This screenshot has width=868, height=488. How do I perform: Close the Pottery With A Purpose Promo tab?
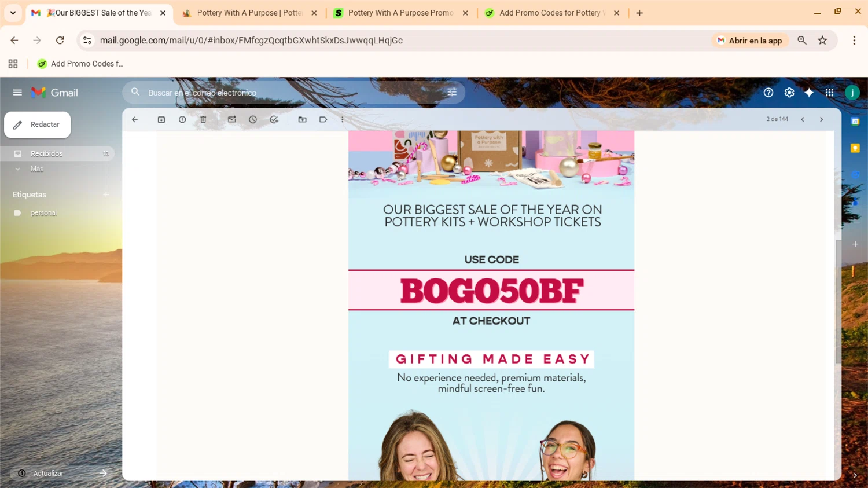coord(465,13)
